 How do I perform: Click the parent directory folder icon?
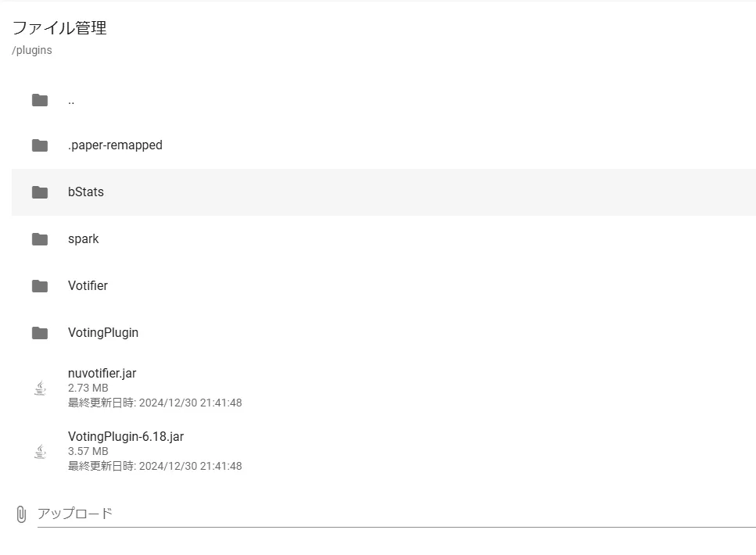coord(40,100)
